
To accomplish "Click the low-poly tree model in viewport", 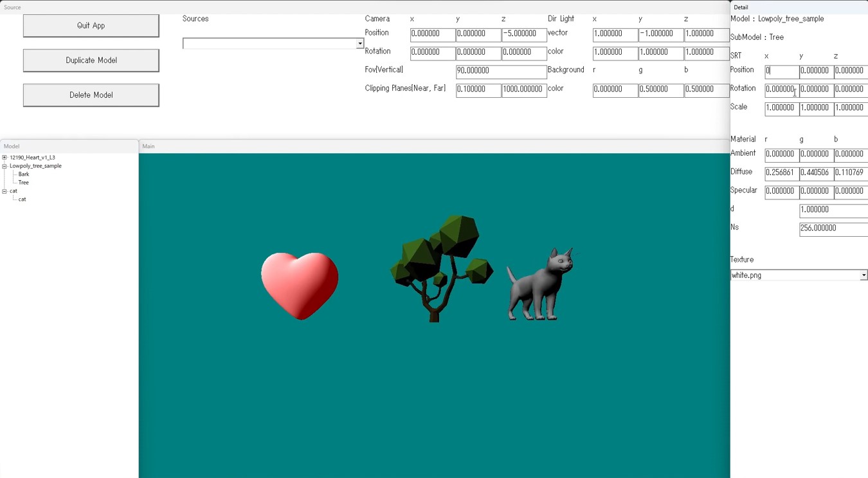I will click(x=441, y=268).
